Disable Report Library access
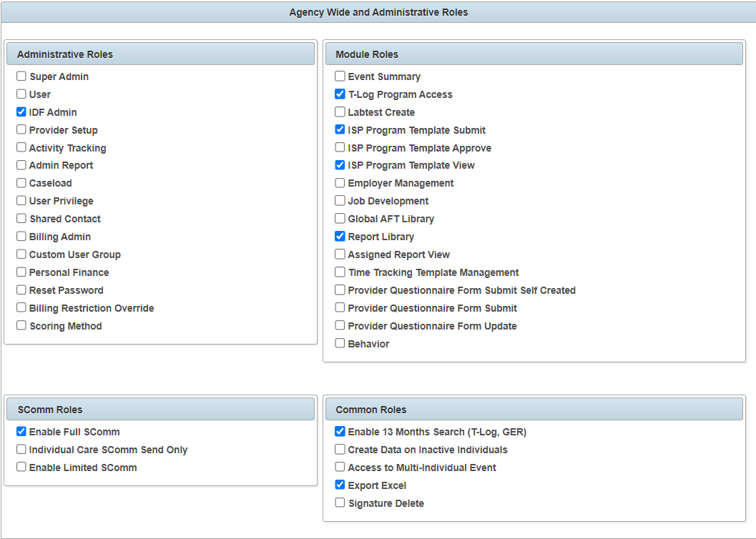 click(x=340, y=236)
